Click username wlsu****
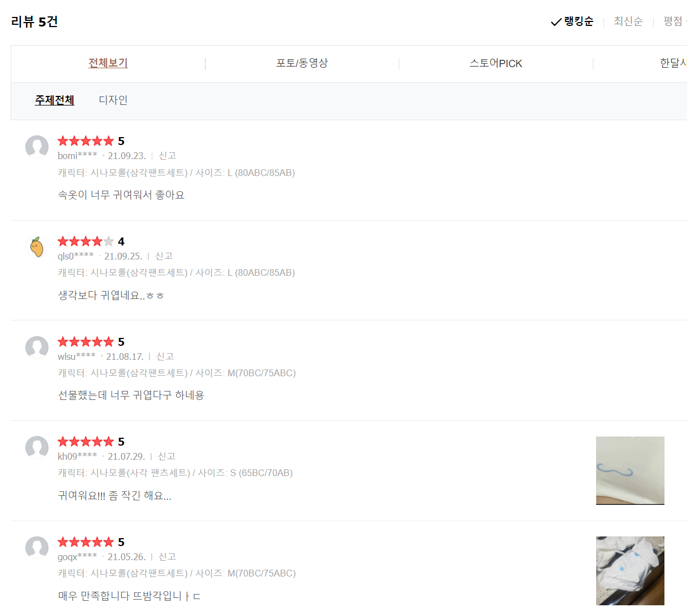The image size is (687, 616). [77, 357]
